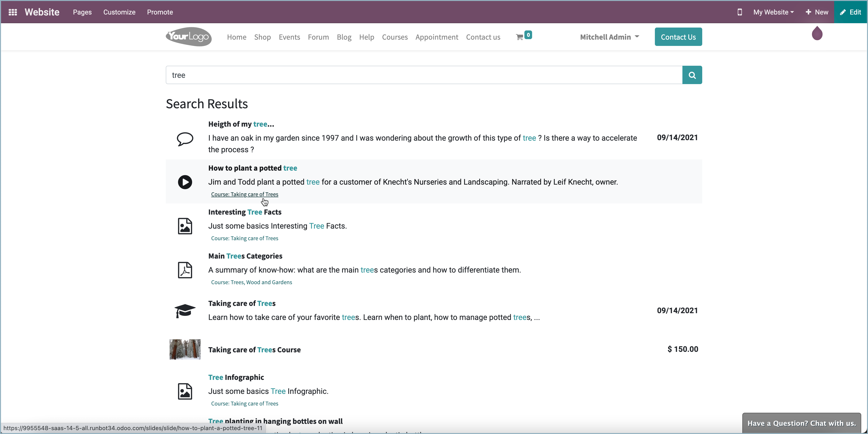Click the YourLogo site logo
868x434 pixels.
coord(189,36)
